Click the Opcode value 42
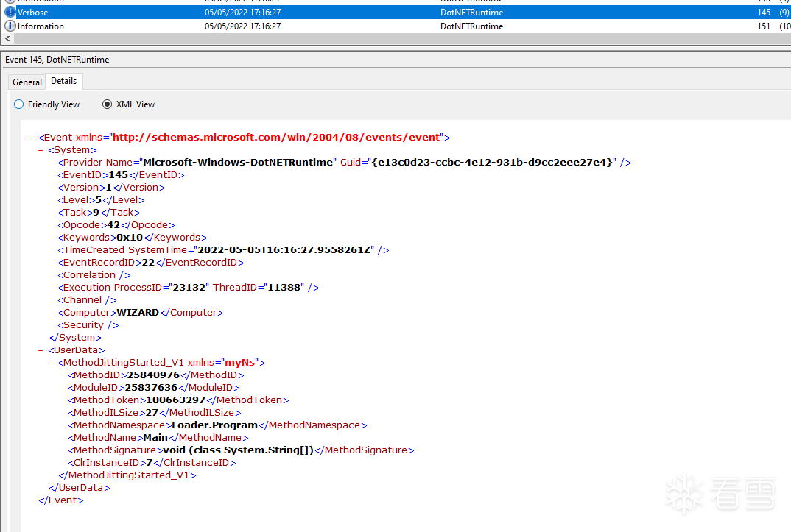791x532 pixels. click(114, 225)
